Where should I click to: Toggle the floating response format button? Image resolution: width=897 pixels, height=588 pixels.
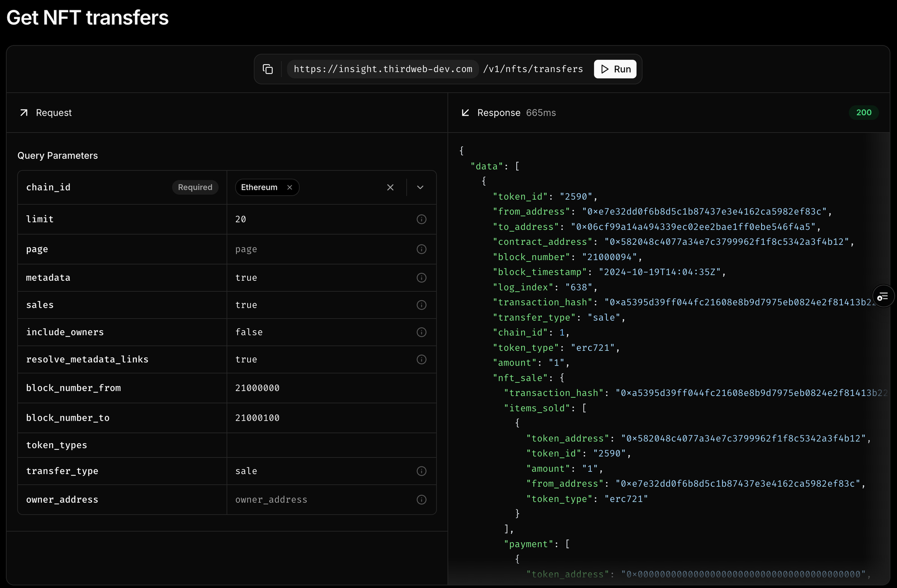pos(883,296)
